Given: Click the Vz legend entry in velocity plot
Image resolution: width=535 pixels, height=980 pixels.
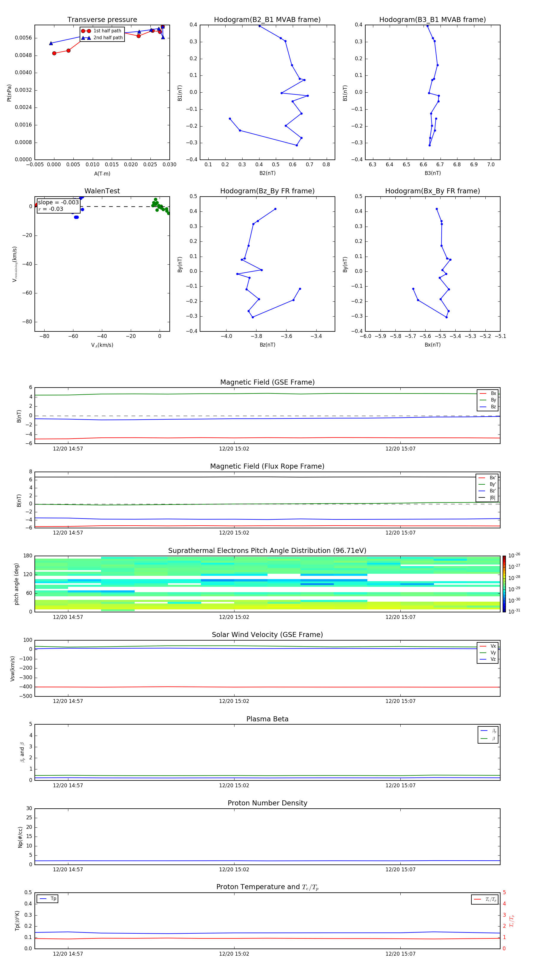Looking at the screenshot, I should point(488,659).
